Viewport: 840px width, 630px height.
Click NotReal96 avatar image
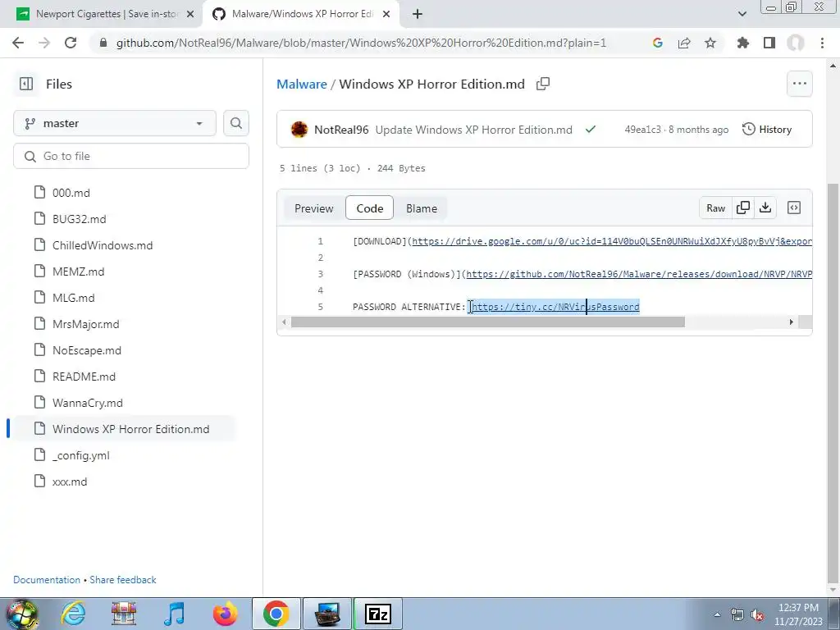click(x=299, y=129)
